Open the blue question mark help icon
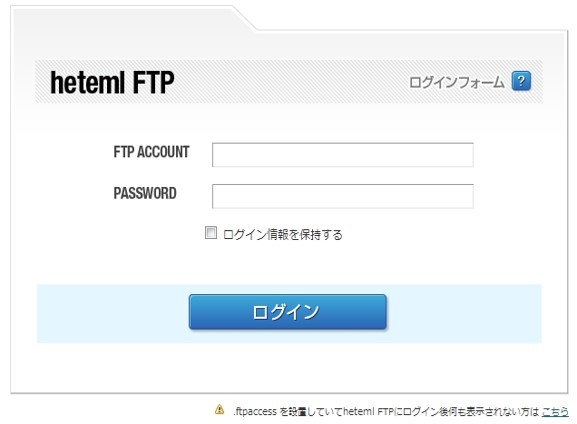This screenshot has height=424, width=577. pyautogui.click(x=521, y=81)
